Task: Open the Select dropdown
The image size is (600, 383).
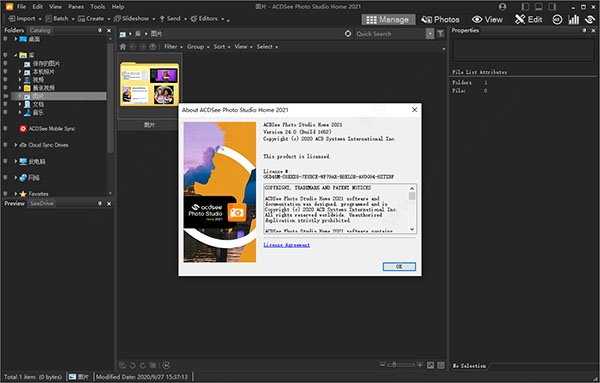Action: [267, 47]
